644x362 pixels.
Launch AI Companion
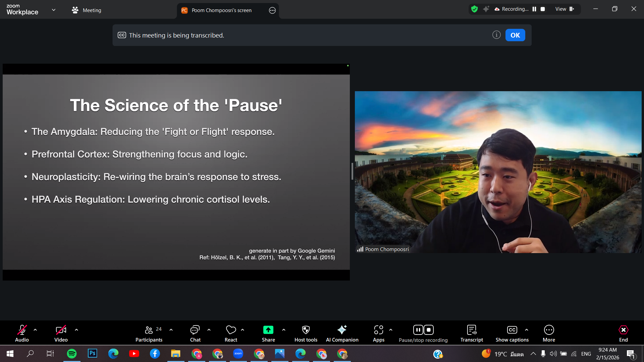click(x=342, y=333)
